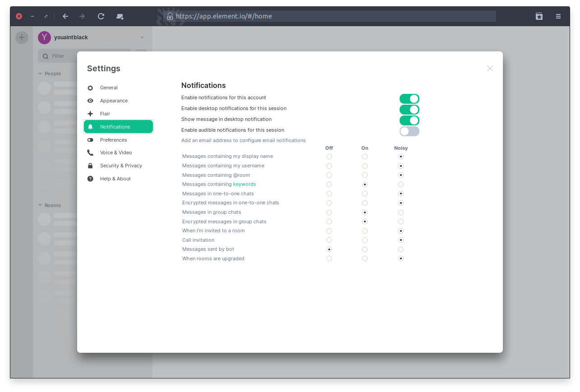The width and height of the screenshot is (580, 392).
Task: Click the plus icon to create a space
Action: [x=22, y=37]
